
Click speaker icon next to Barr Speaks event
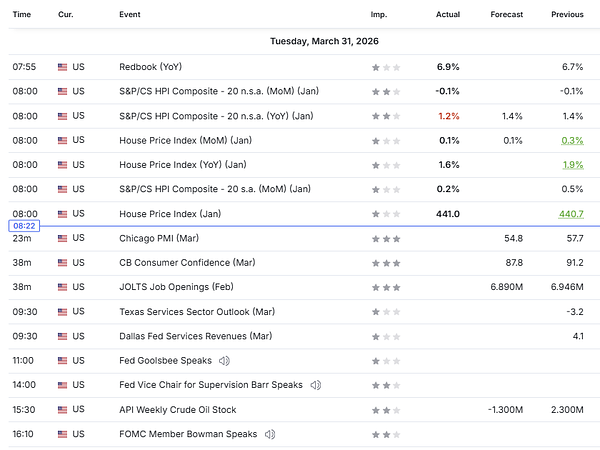click(315, 385)
